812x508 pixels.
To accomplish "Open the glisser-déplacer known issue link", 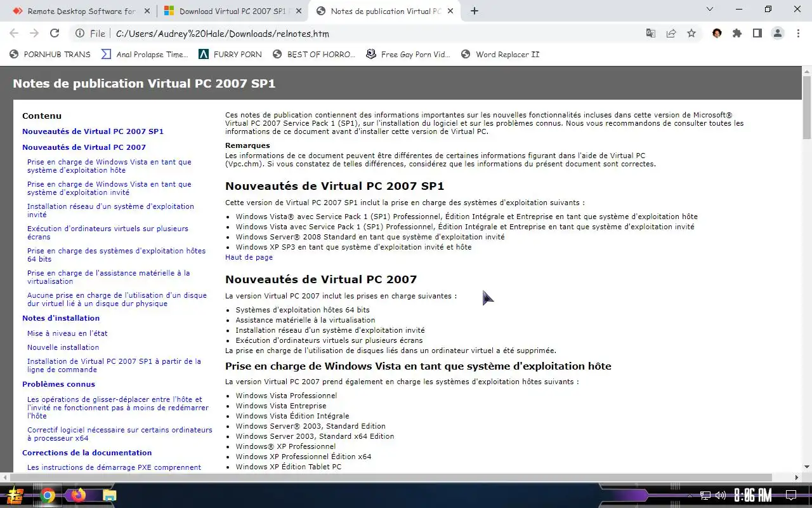I will coord(118,408).
